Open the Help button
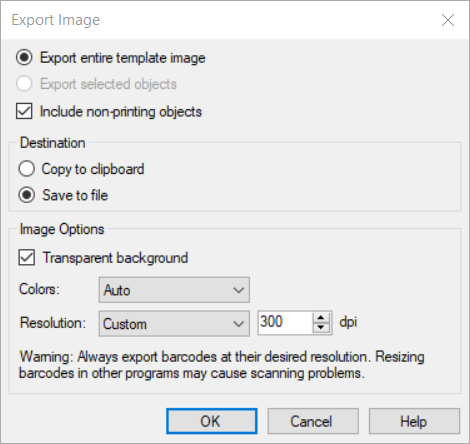 414,421
